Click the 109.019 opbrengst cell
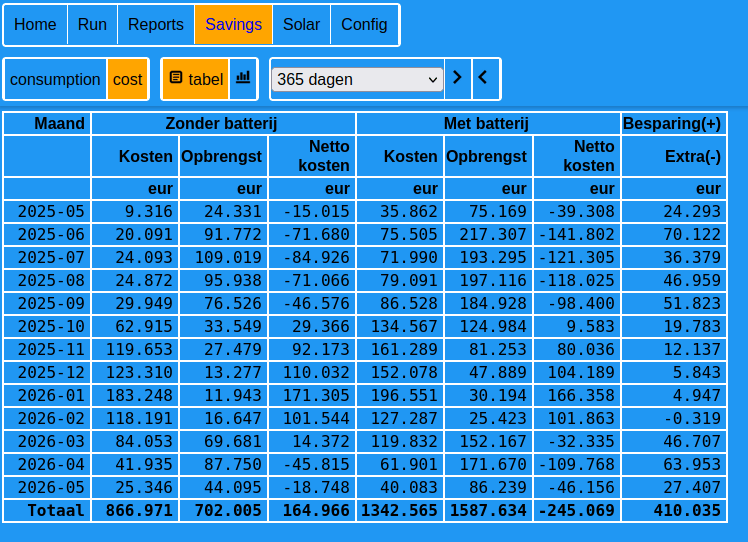This screenshot has width=748, height=542. click(x=223, y=257)
